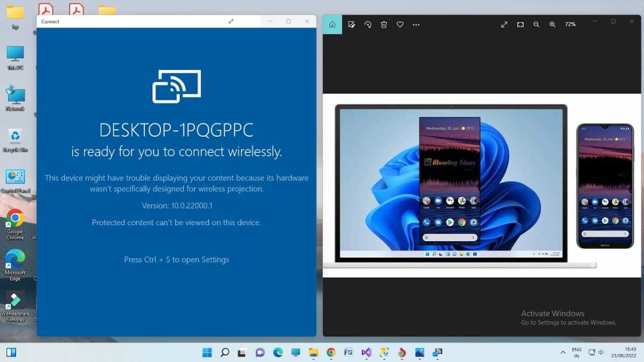Click the fit to window icon in Photos
The height and width of the screenshot is (362, 644).
(x=520, y=25)
